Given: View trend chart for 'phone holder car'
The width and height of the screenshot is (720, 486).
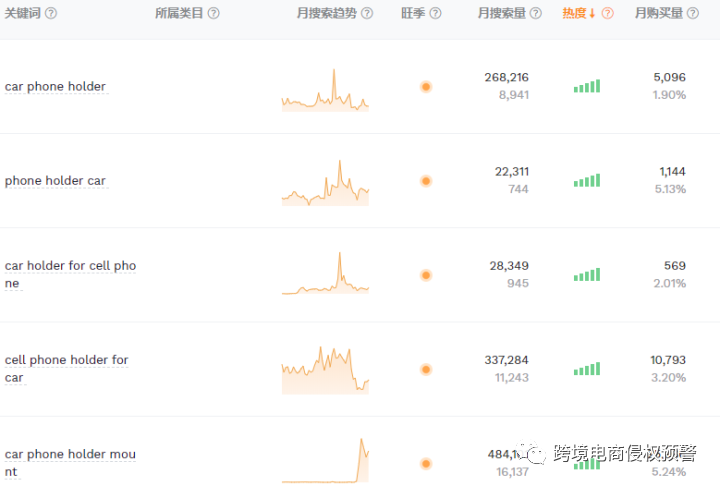Looking at the screenshot, I should click(325, 182).
